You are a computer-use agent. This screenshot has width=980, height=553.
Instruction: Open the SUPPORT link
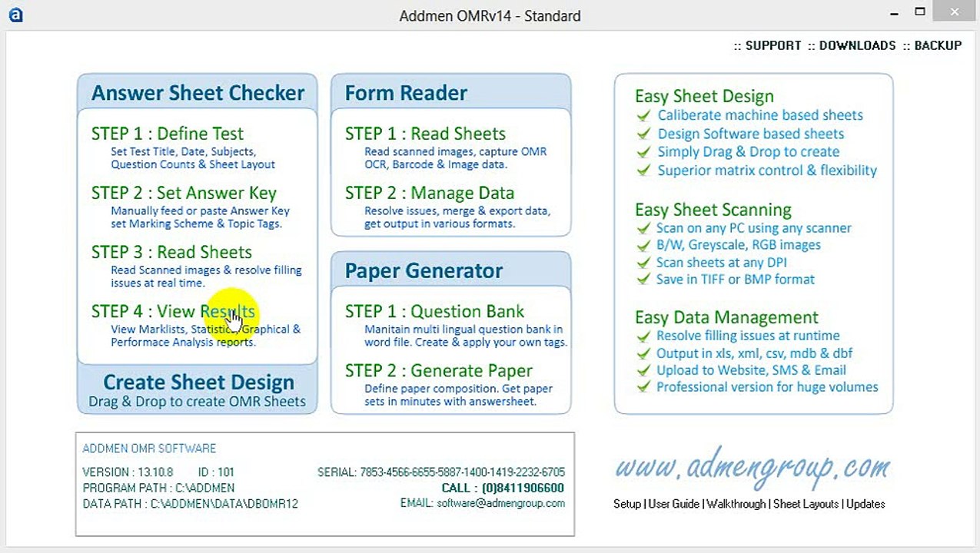(x=773, y=45)
